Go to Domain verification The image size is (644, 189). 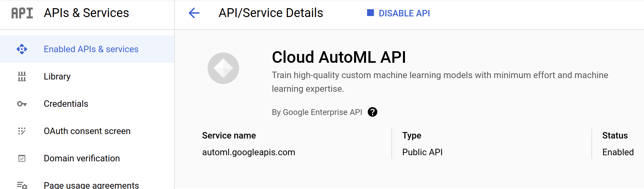(x=87, y=158)
